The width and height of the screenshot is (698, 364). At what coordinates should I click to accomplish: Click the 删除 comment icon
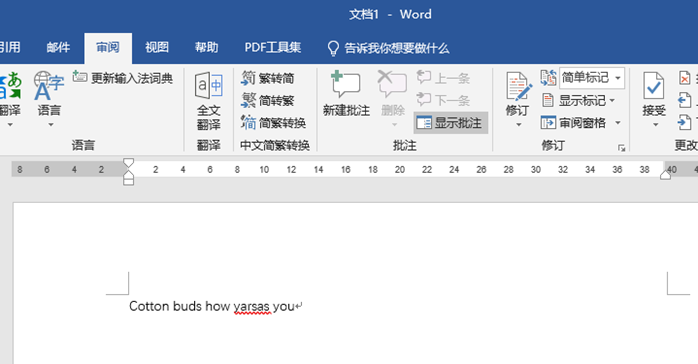pyautogui.click(x=392, y=85)
